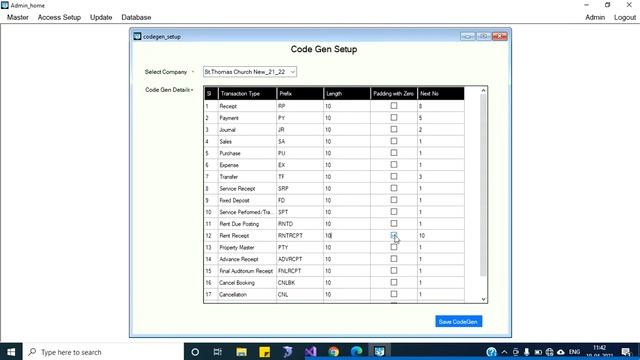
Task: Minimize the codegen_setup window
Action: coord(468,36)
